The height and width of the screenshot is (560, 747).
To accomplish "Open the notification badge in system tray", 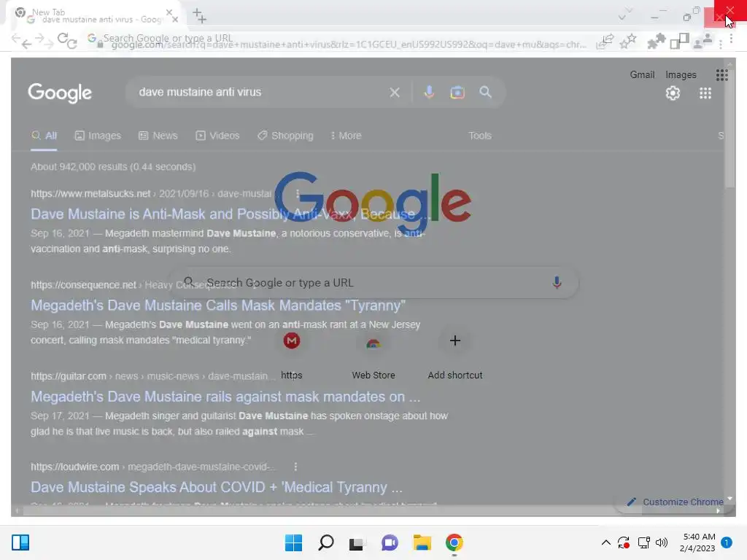I will click(x=727, y=542).
